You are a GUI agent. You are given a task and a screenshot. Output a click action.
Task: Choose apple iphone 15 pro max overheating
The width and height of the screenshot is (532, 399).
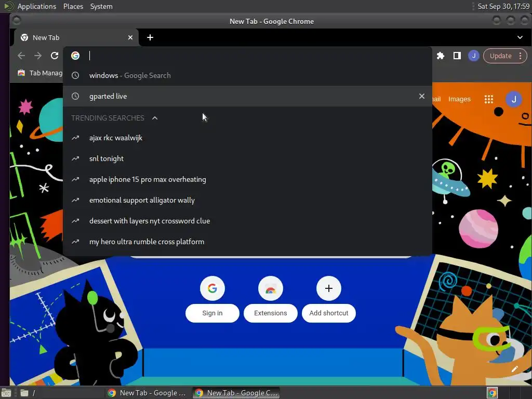pos(247,179)
